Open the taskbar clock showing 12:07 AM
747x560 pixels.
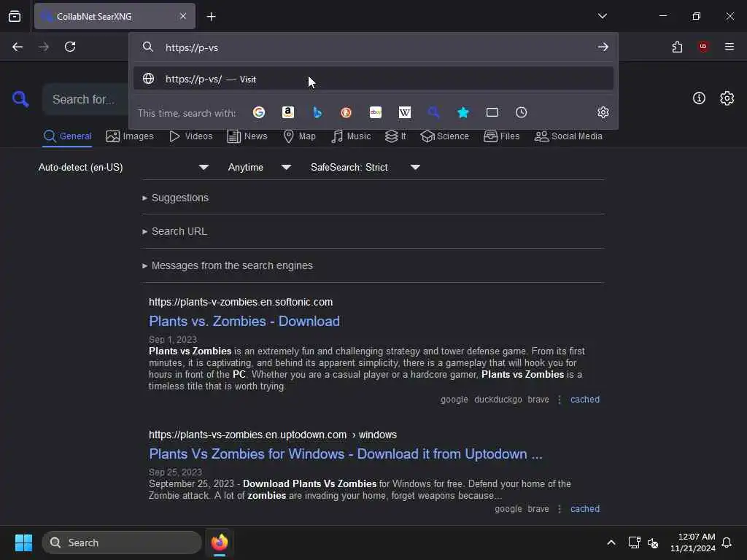[x=693, y=542]
